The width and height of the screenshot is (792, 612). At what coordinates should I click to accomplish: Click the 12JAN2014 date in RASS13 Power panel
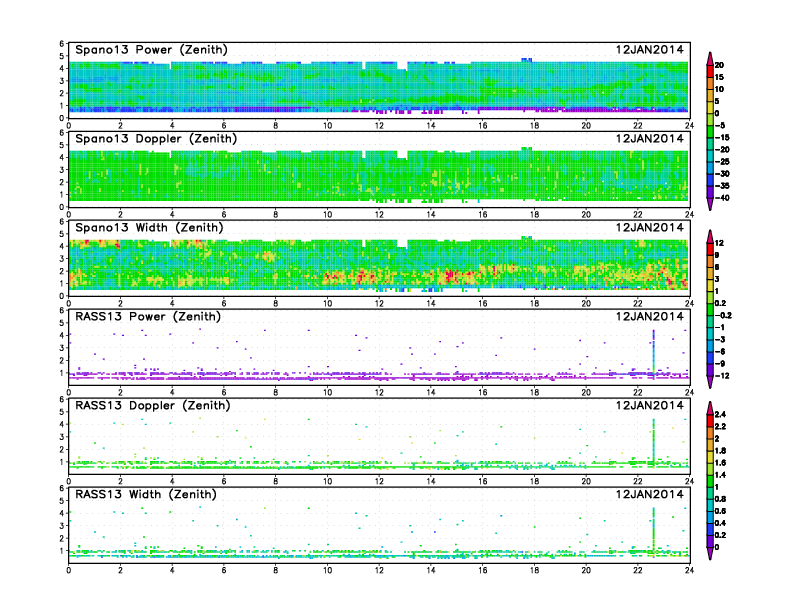point(650,317)
